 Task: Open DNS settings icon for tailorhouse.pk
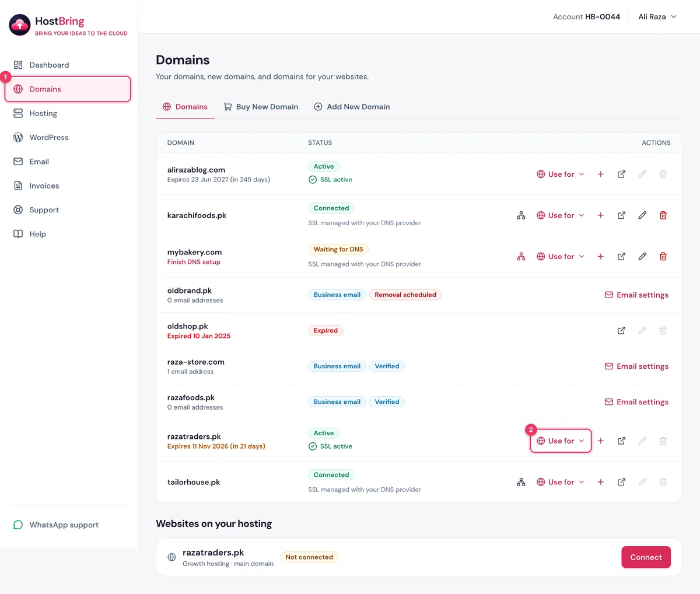point(521,482)
